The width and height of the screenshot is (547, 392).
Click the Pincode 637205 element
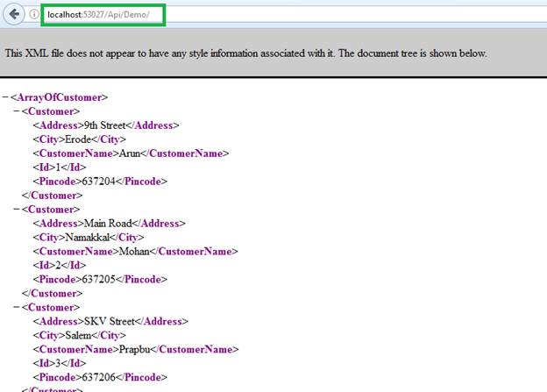point(100,279)
